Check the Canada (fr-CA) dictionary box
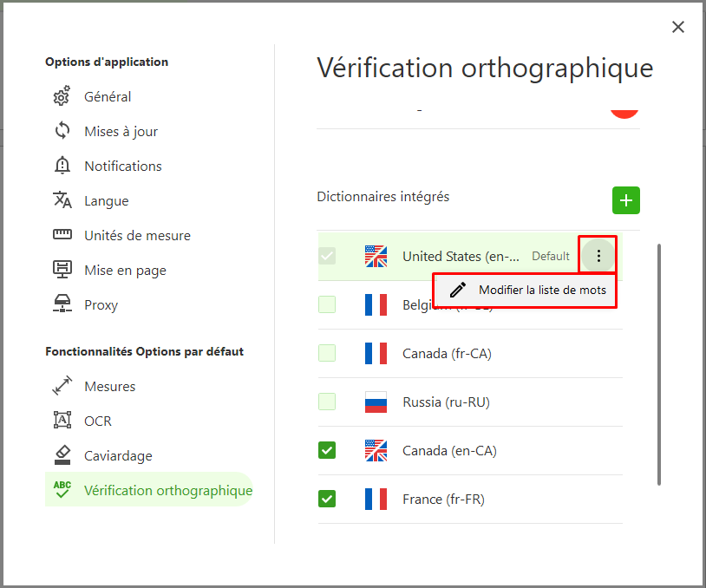 pos(327,353)
